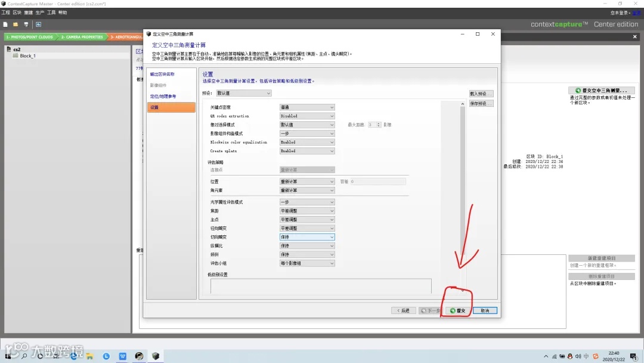
Task: Click the taskbar volume icon
Action: click(x=578, y=357)
